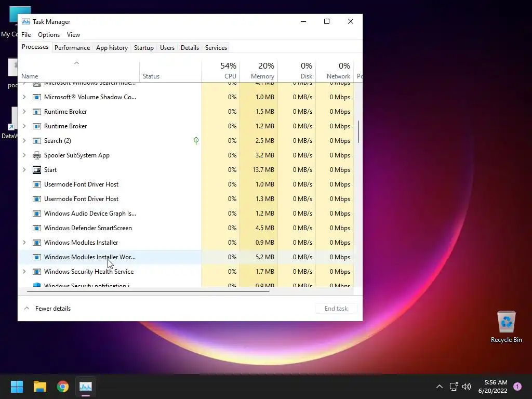The image size is (532, 399).
Task: Click the Windows Modules Installer Worker icon
Action: pos(37,257)
